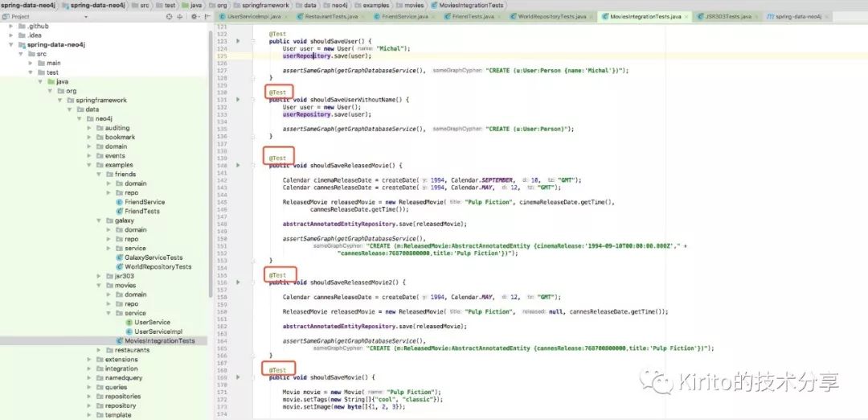Click userRepository on line 125

tap(306, 56)
